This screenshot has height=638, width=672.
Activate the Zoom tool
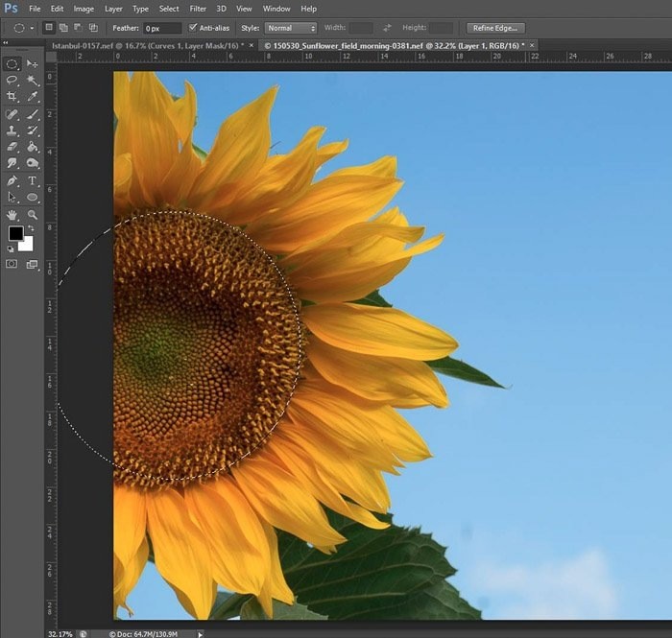coord(32,215)
